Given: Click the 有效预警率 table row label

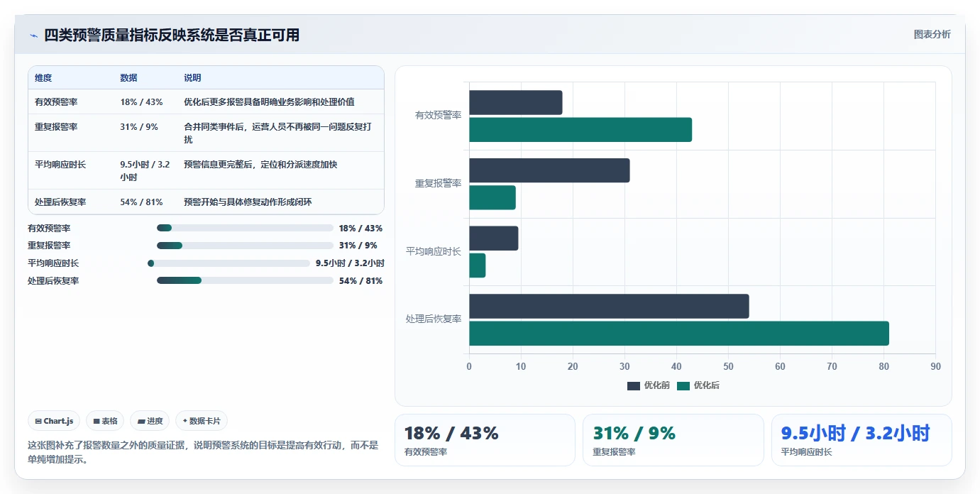Looking at the screenshot, I should pos(56,102).
